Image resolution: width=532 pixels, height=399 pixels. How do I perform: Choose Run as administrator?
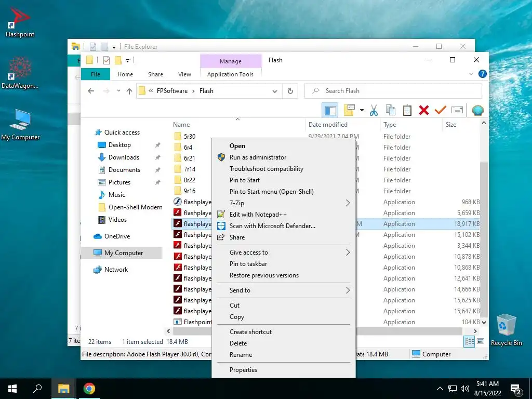pos(283,157)
